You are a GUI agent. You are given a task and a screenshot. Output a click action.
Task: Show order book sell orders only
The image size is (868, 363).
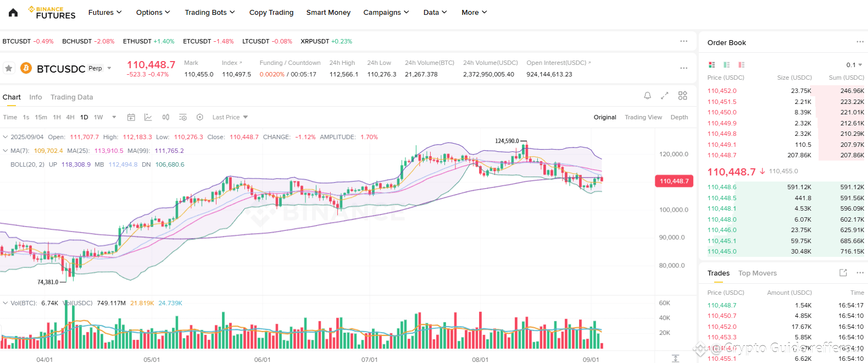742,65
